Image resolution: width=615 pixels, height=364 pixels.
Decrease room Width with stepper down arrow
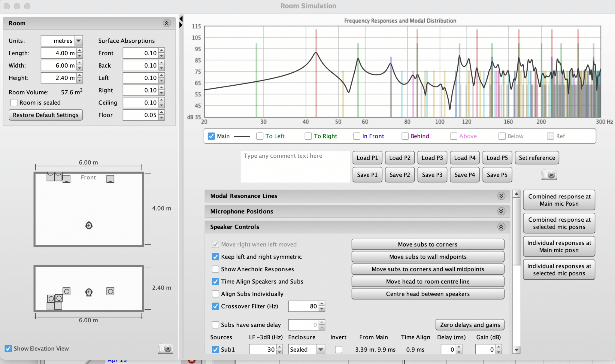[x=80, y=68]
